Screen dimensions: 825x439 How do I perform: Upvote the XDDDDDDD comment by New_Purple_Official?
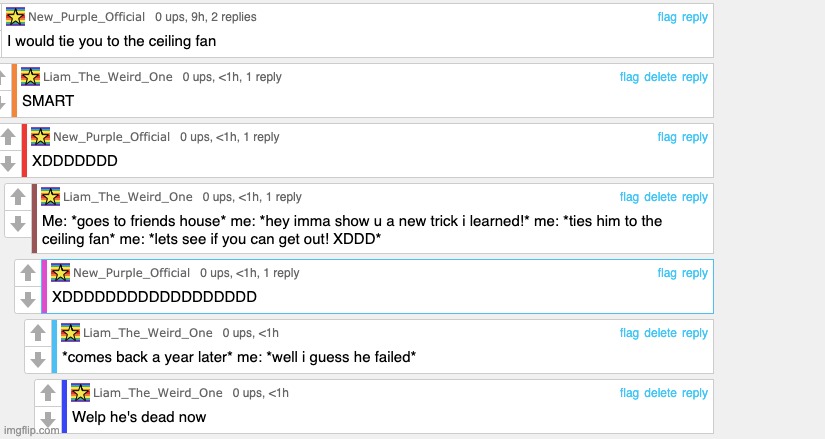click(8, 137)
